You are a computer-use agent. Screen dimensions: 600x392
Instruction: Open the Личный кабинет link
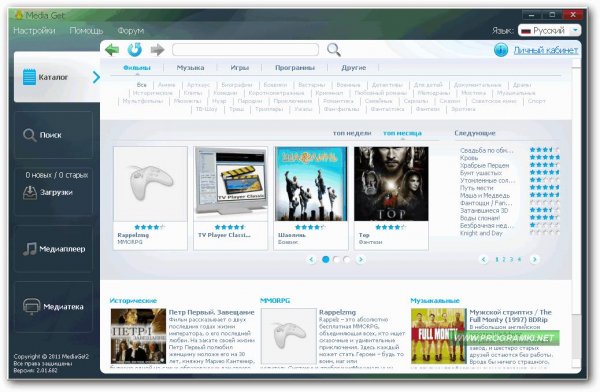pos(545,50)
